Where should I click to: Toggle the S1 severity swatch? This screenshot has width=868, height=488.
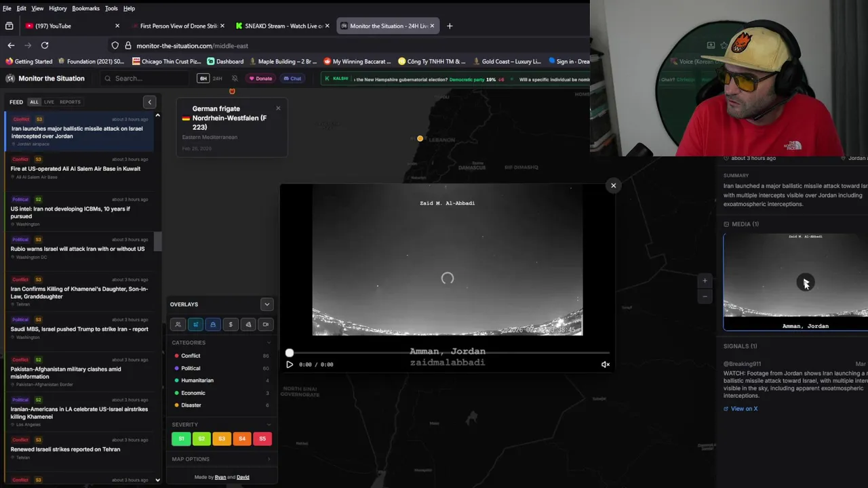[x=181, y=439]
